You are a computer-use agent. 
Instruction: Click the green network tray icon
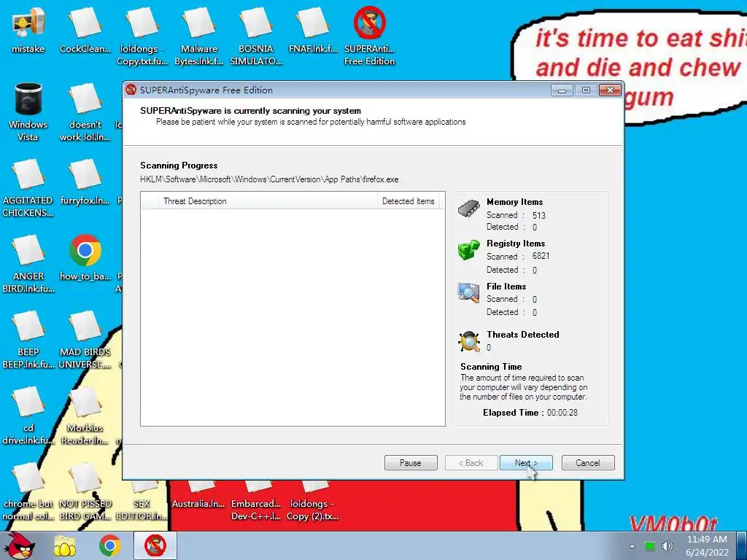click(650, 545)
